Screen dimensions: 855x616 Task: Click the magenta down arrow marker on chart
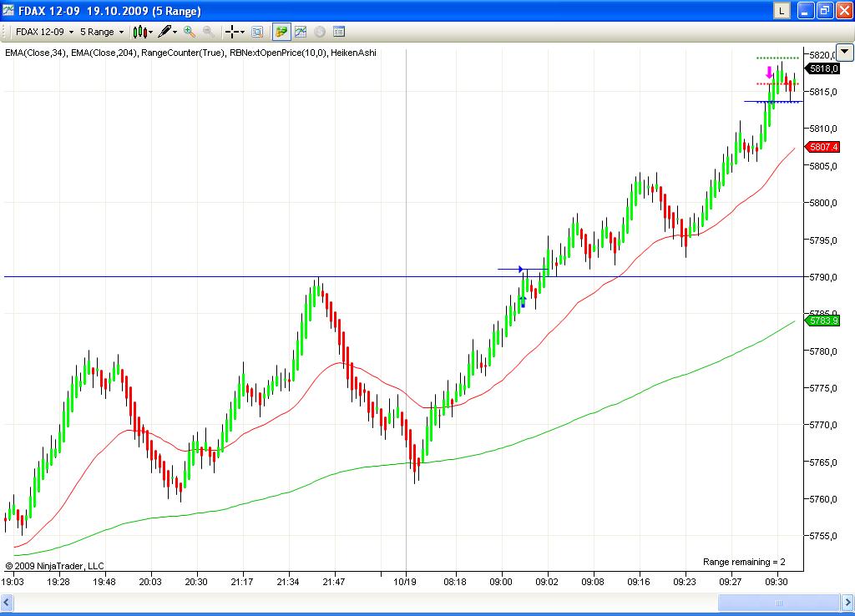(x=769, y=73)
